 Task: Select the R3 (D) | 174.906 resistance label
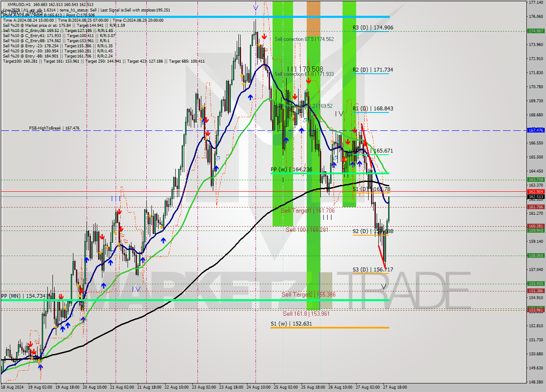[x=373, y=28]
